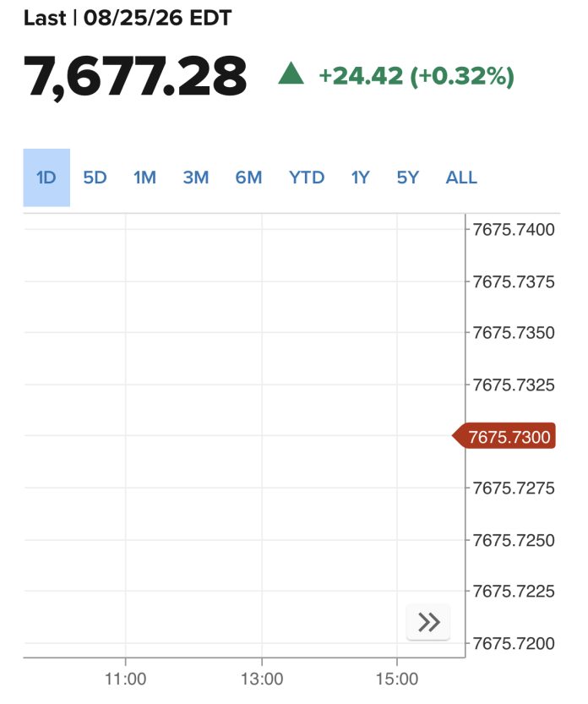This screenshot has width=588, height=704.
Task: Switch chart to 5D range
Action: point(95,177)
